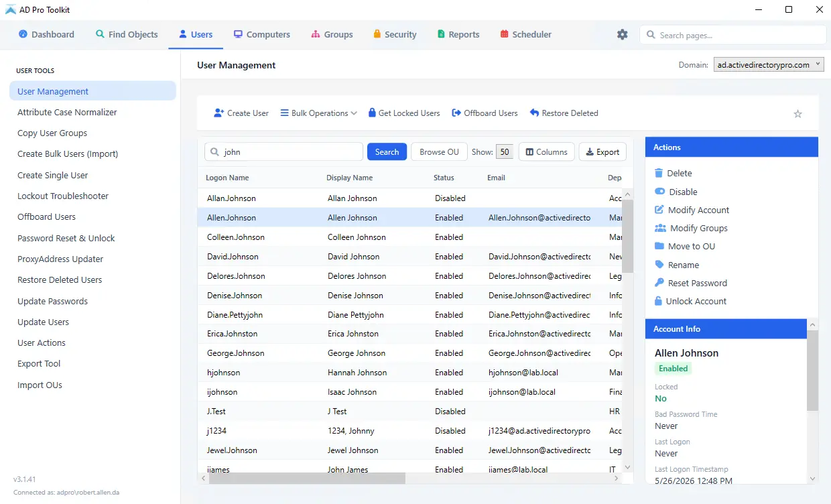Image resolution: width=831 pixels, height=504 pixels.
Task: Click the Computers monitor icon
Action: click(x=238, y=34)
